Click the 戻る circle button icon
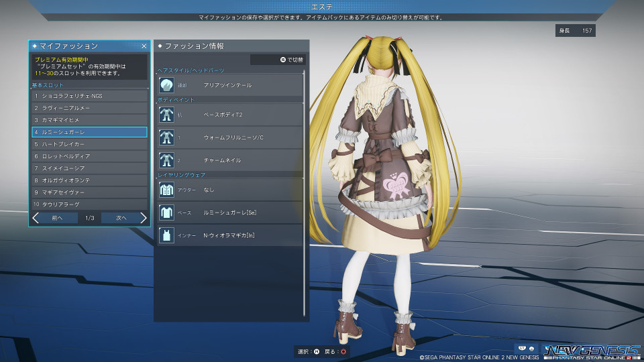 (x=343, y=351)
